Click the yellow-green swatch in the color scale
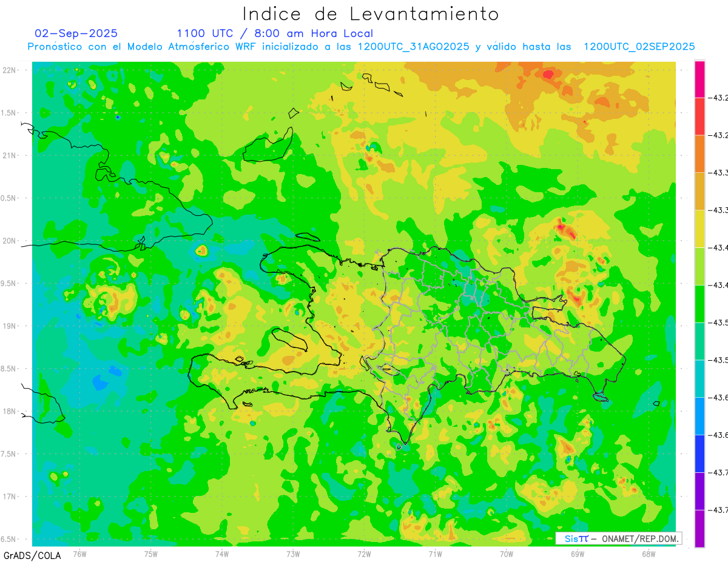Screen dimensions: 728x562 point(699,266)
